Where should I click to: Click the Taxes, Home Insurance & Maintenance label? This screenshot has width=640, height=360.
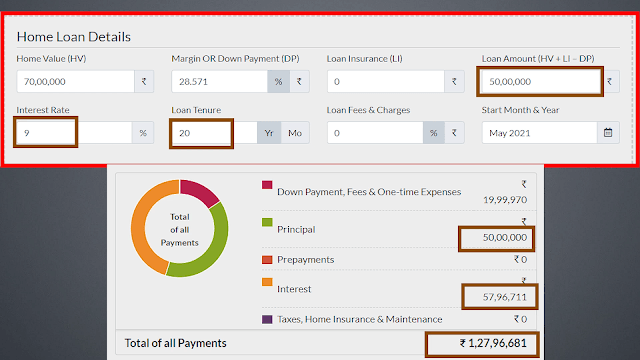(x=360, y=319)
